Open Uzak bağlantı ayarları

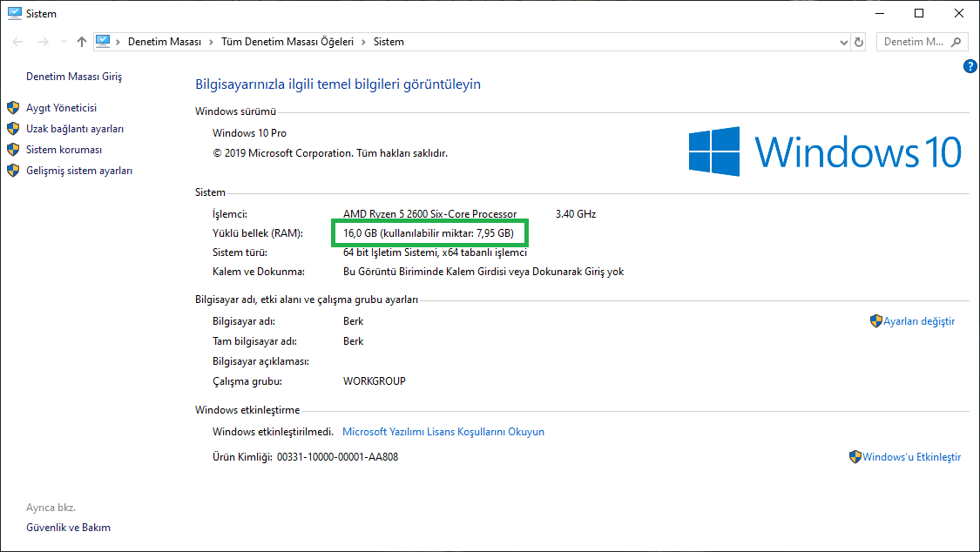click(75, 129)
